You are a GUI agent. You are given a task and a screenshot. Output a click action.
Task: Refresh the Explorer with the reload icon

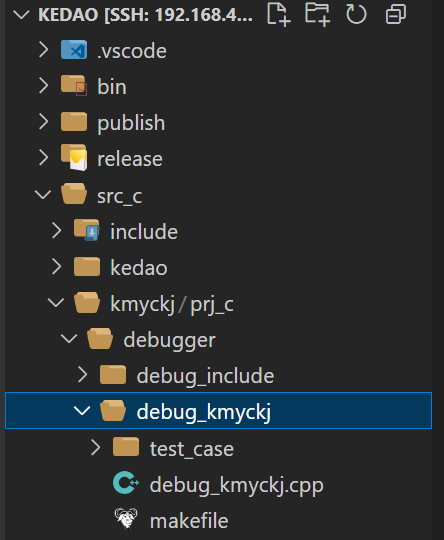pyautogui.click(x=356, y=14)
